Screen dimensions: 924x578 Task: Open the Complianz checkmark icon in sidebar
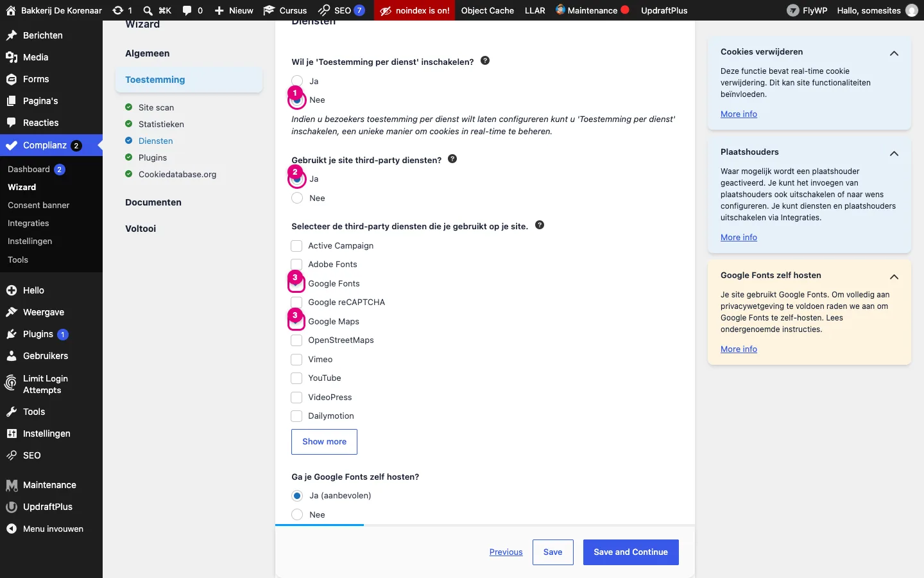tap(12, 145)
